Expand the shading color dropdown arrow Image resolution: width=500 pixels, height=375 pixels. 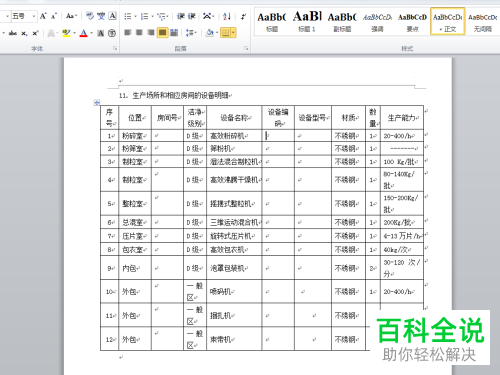click(x=217, y=33)
